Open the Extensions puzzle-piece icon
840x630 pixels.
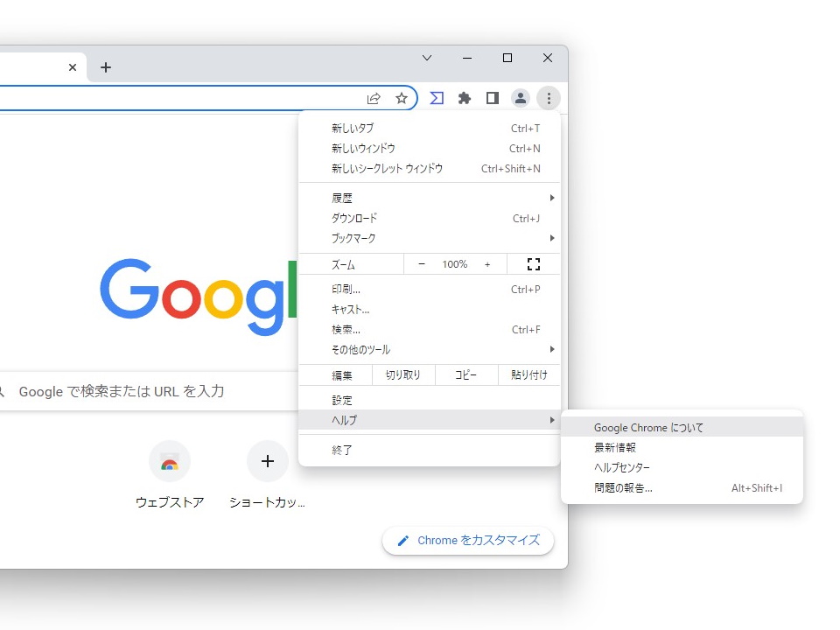465,98
